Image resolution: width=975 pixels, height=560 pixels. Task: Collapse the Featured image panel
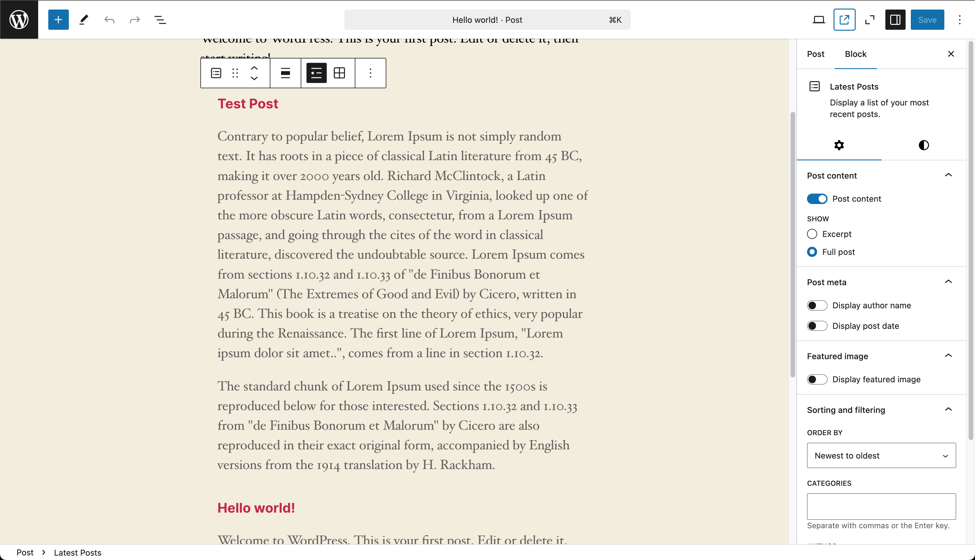(948, 356)
